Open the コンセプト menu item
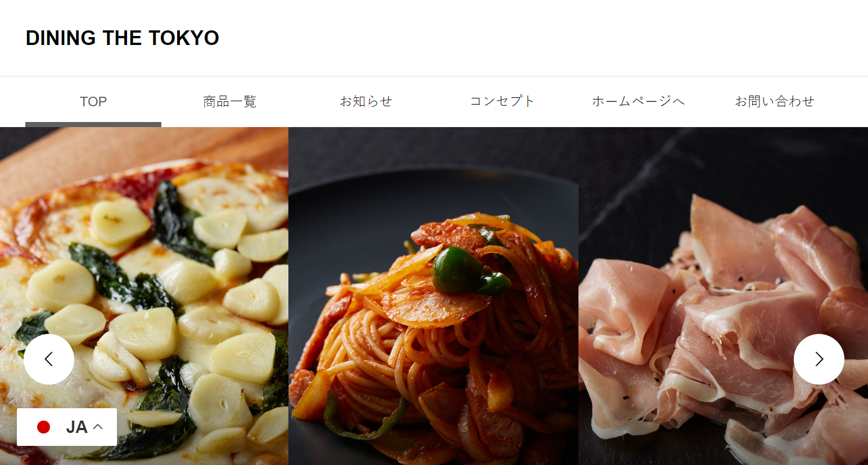Image resolution: width=868 pixels, height=465 pixels. (502, 102)
